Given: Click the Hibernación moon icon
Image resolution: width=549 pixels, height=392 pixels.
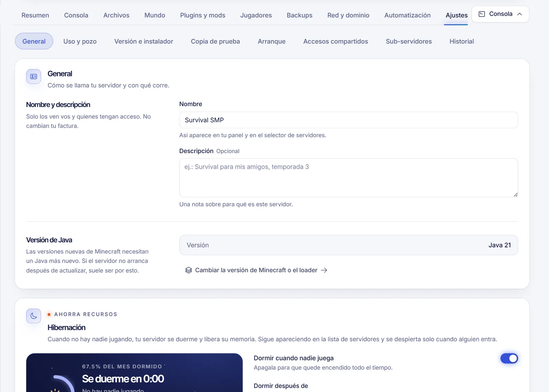Looking at the screenshot, I should pyautogui.click(x=34, y=316).
